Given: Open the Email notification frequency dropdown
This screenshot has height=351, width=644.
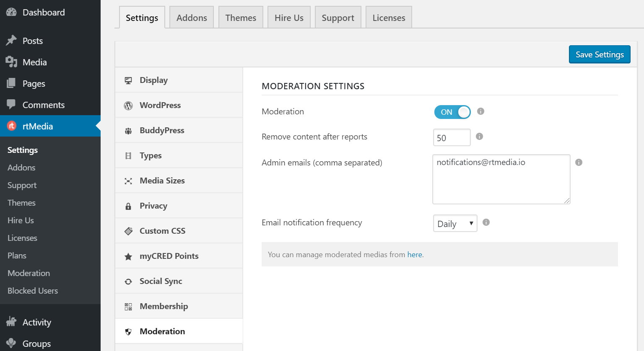Looking at the screenshot, I should click(455, 223).
